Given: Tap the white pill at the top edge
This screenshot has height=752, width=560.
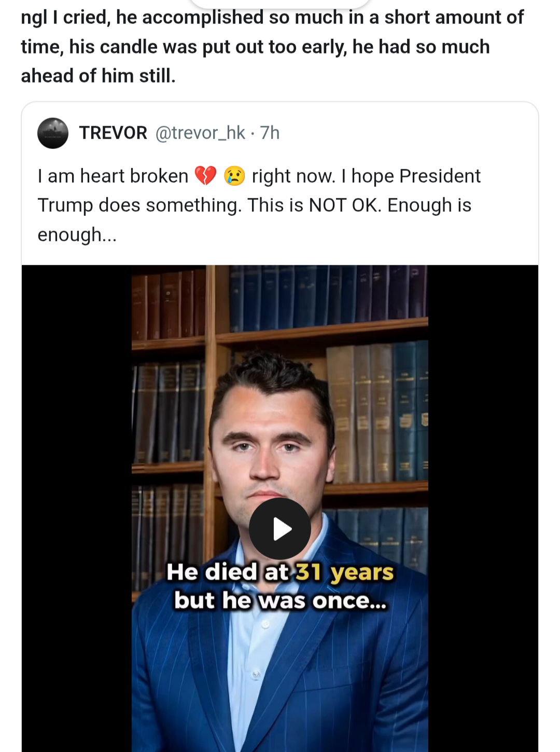Looking at the screenshot, I should click(x=280, y=3).
